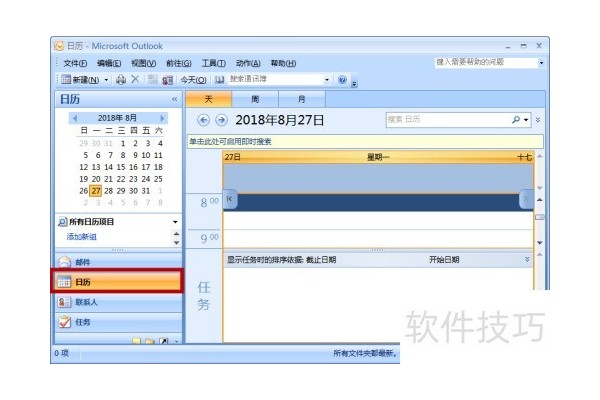This screenshot has height=400, width=600.
Task: Click in the 搜索通讯簿 field
Action: pos(276,80)
